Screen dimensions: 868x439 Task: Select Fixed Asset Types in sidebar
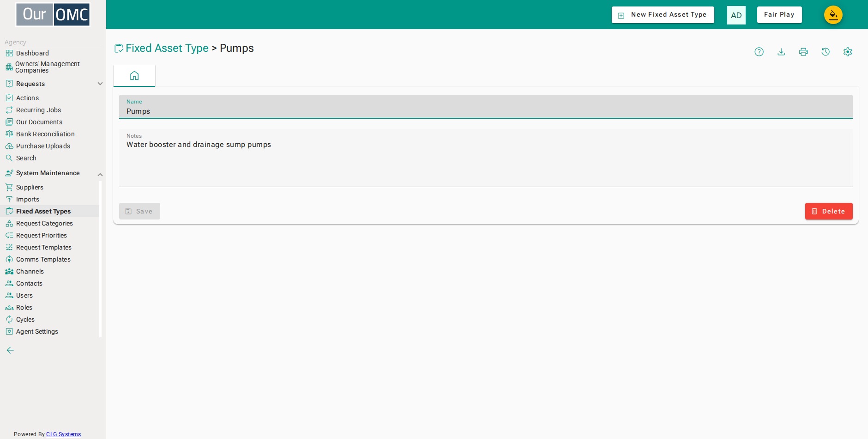(43, 211)
